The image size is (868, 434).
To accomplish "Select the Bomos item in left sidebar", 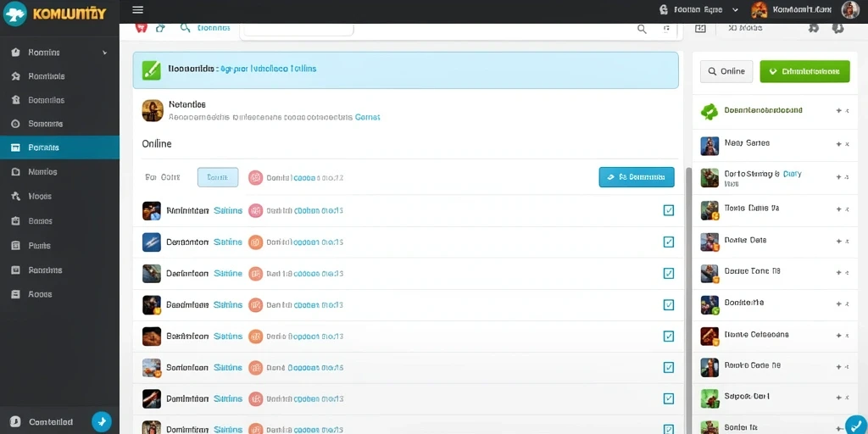I will (60, 221).
